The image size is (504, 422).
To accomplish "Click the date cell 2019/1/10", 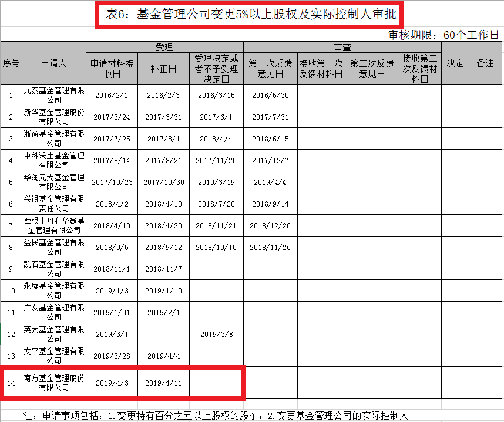I will coord(164,291).
